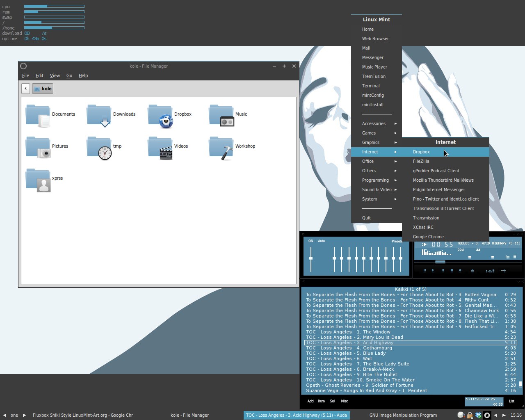Click the kole home location button
The height and width of the screenshot is (420, 525).
pos(43,88)
